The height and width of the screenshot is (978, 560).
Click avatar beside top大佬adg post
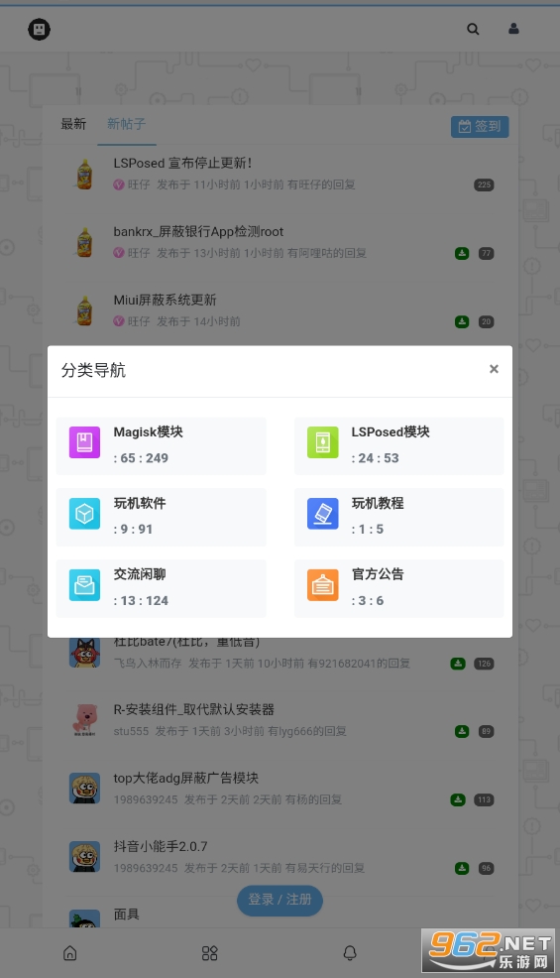click(x=84, y=788)
